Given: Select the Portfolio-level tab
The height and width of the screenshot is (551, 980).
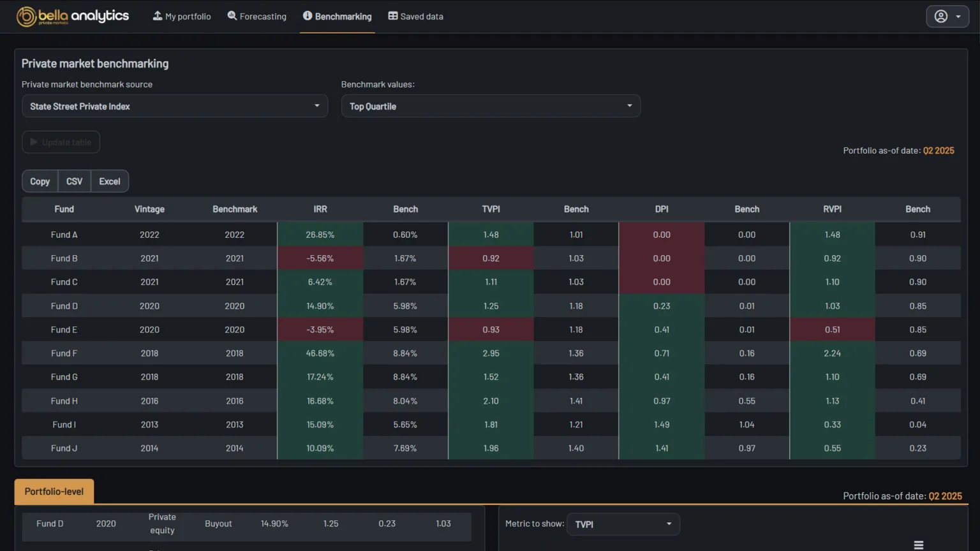Looking at the screenshot, I should 54,492.
